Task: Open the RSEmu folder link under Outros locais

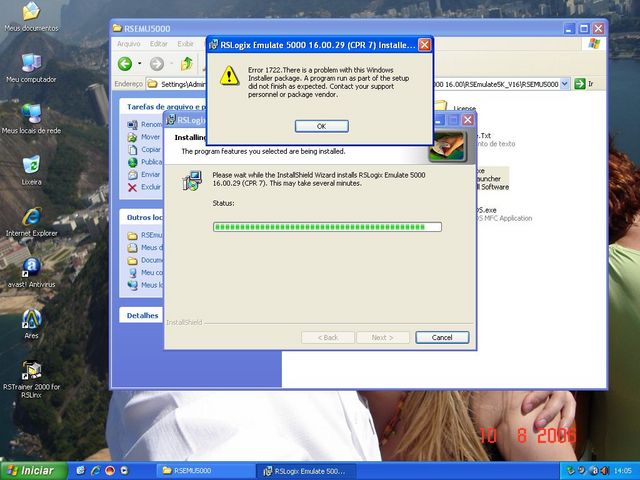Action: point(151,235)
